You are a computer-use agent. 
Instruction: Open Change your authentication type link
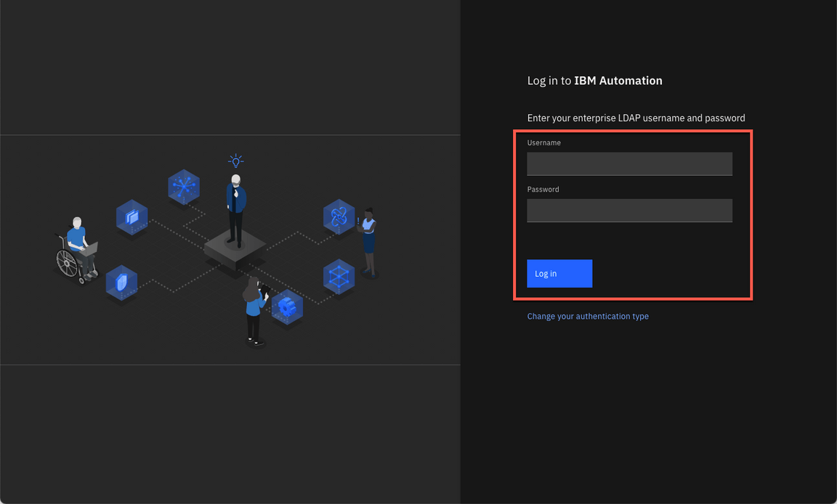(588, 316)
